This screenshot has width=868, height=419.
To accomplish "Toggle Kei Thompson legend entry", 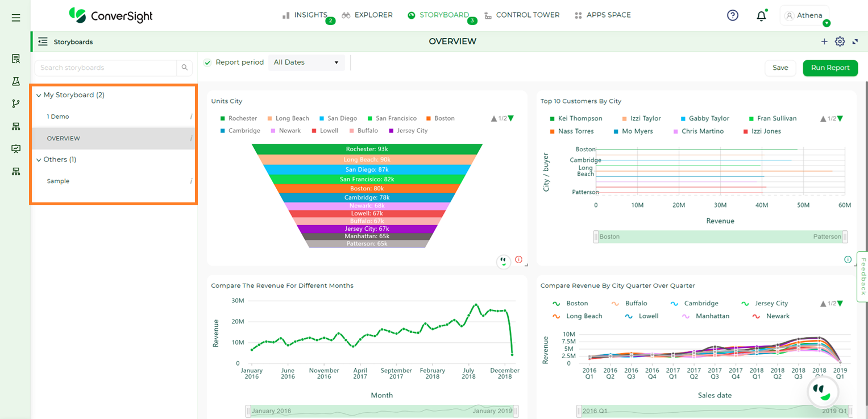I will [x=576, y=118].
